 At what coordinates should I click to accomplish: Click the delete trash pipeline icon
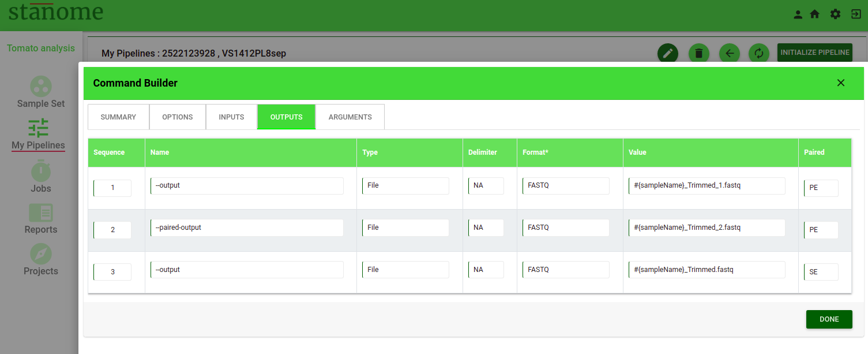[x=699, y=53]
